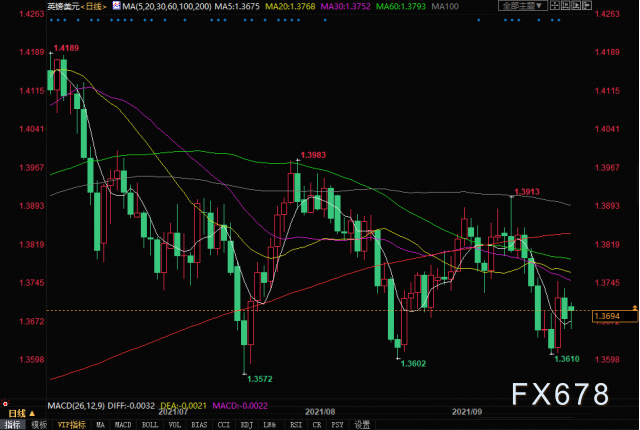Viewport: 640px width, 430px height.
Task: Click the 1.3572 low price marker
Action: (x=260, y=379)
